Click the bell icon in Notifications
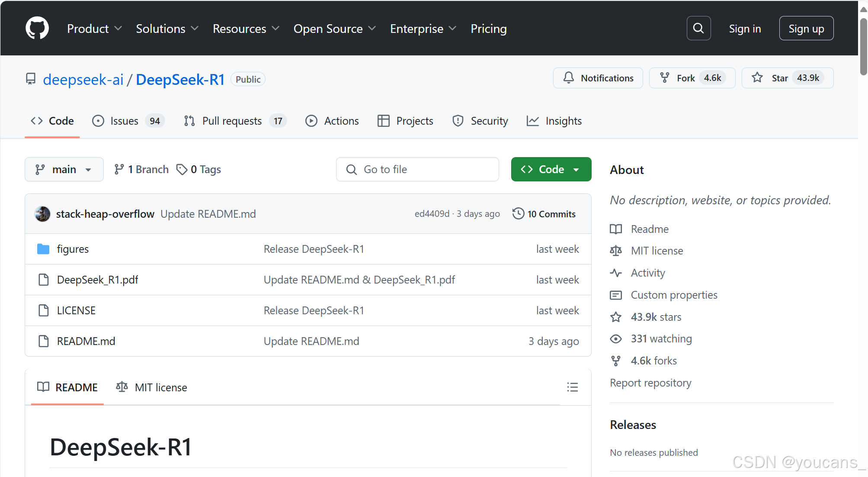Screen dimensions: 868x477 click(x=569, y=78)
